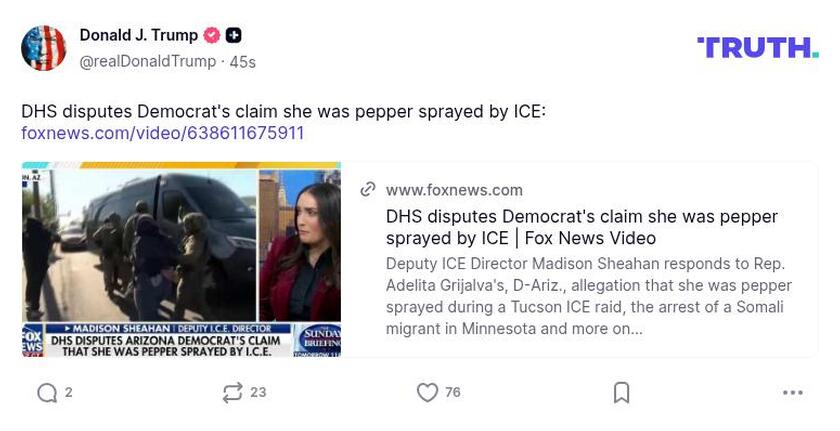Viewport: 840px width, 431px height.
Task: Click the 76 likes count
Action: [453, 393]
